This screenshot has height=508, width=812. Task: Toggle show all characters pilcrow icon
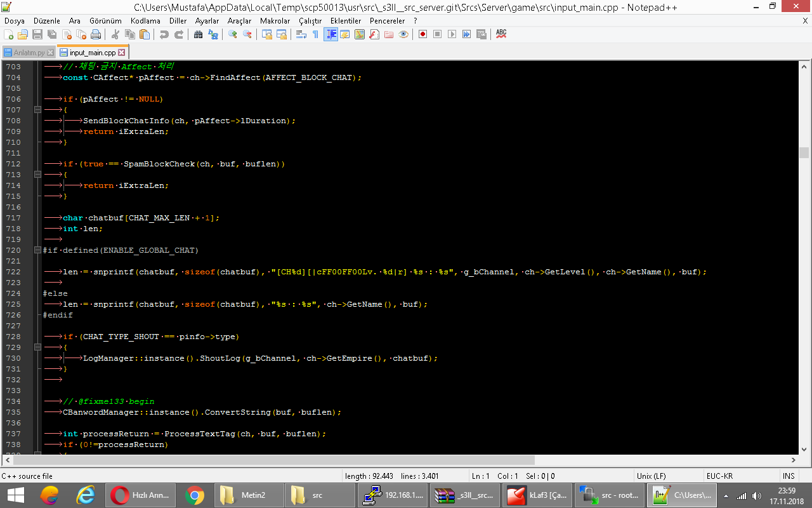(x=316, y=34)
